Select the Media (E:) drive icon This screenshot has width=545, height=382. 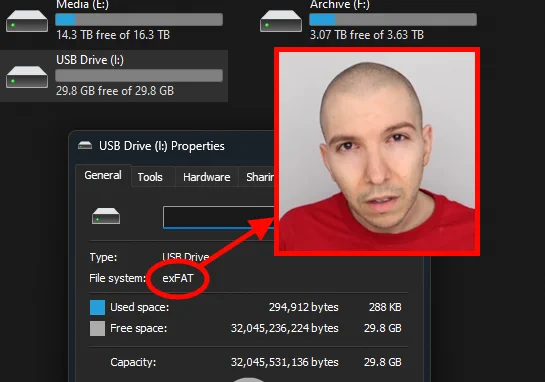pyautogui.click(x=27, y=21)
